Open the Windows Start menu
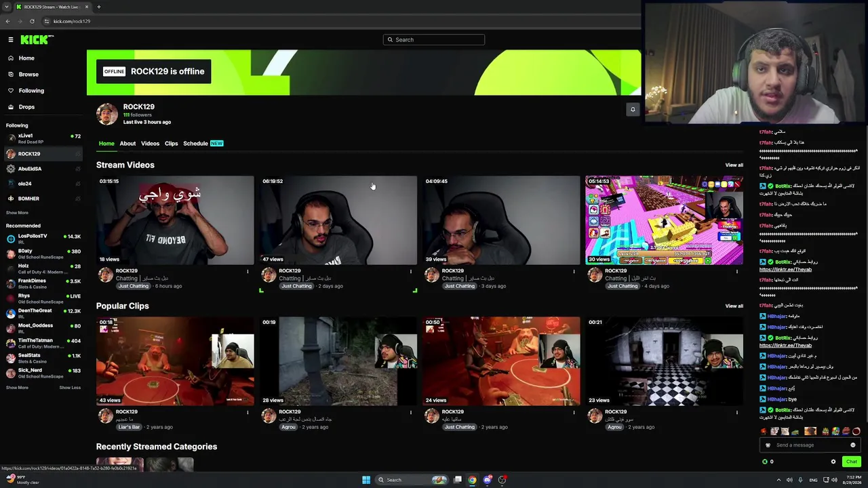The image size is (868, 488). point(366,480)
